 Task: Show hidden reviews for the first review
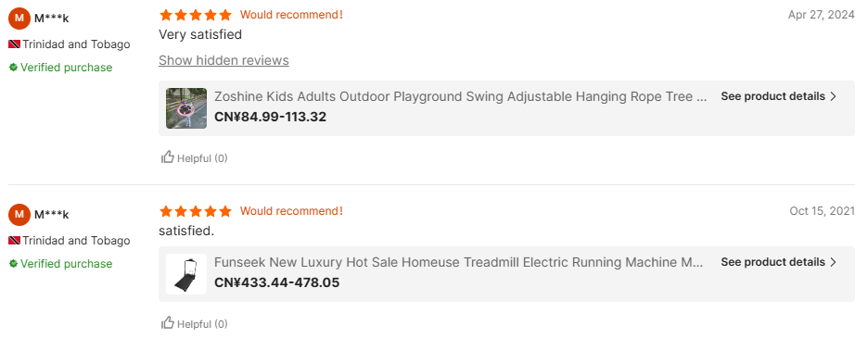(x=223, y=60)
